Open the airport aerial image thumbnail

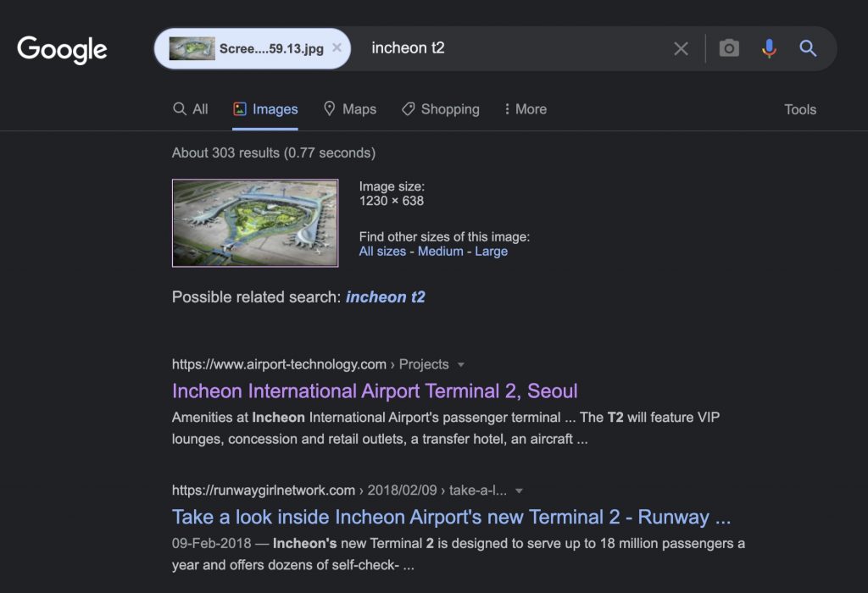[255, 223]
